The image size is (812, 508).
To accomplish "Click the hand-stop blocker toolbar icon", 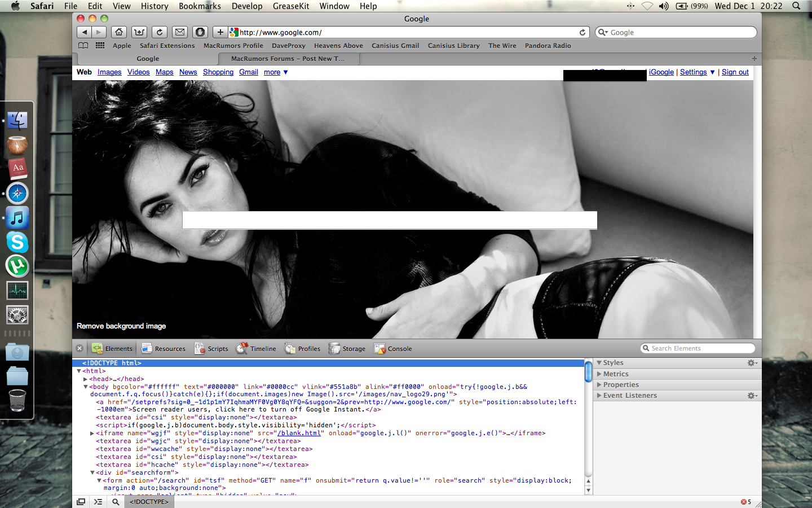I will tap(200, 32).
